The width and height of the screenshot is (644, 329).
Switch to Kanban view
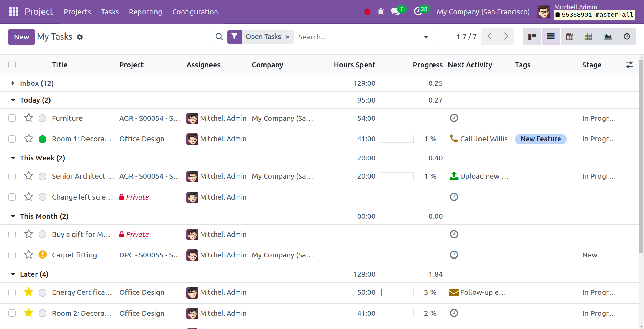point(532,37)
